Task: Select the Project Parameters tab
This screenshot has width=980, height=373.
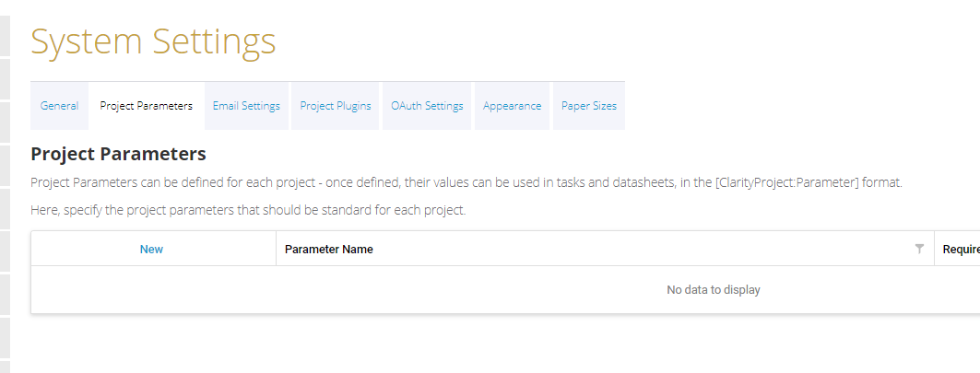Action: 146,106
